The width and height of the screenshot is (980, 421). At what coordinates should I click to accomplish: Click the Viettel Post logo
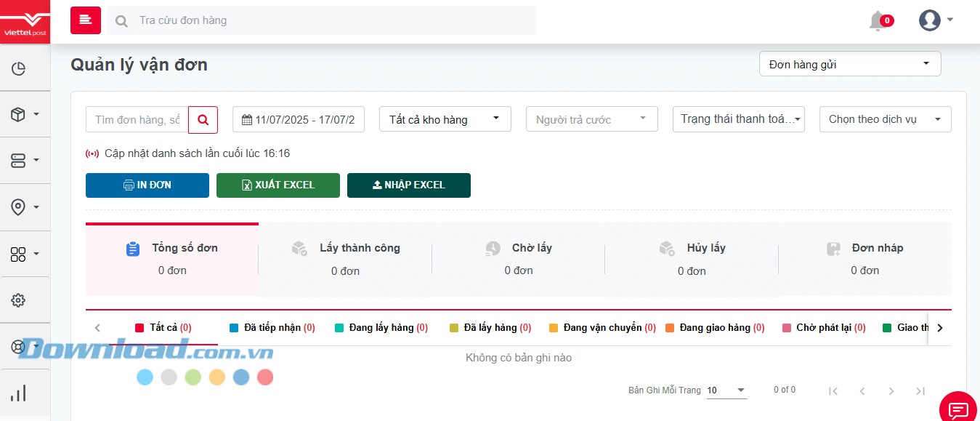(25, 20)
